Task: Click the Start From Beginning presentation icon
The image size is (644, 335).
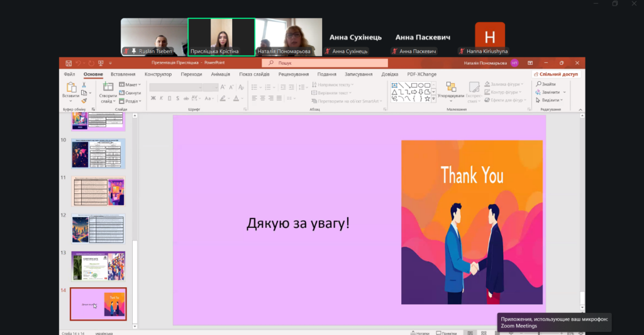Action: tap(101, 63)
